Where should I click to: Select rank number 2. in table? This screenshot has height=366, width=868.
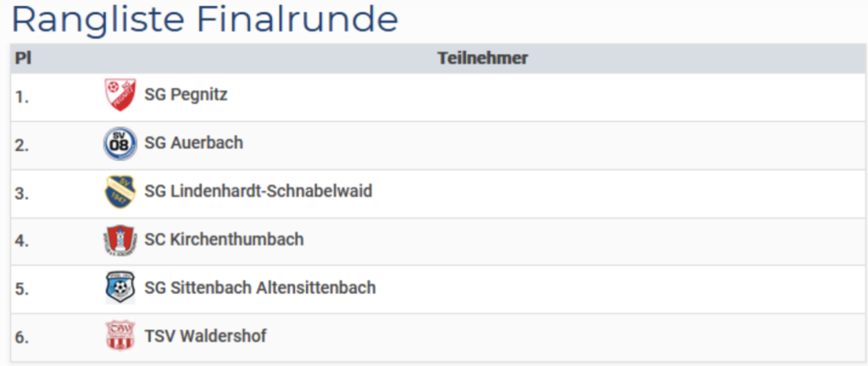pyautogui.click(x=22, y=144)
